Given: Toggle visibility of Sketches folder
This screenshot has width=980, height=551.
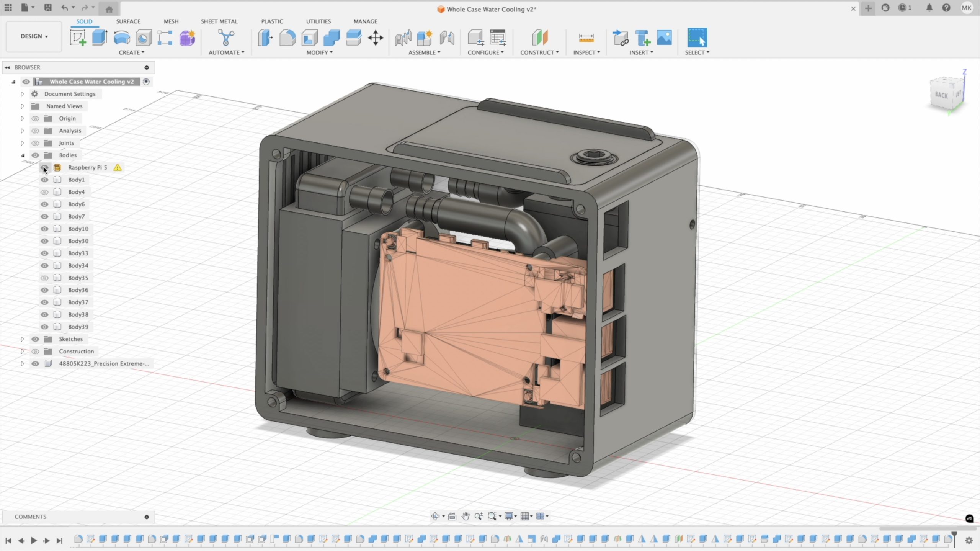Looking at the screenshot, I should coord(35,339).
